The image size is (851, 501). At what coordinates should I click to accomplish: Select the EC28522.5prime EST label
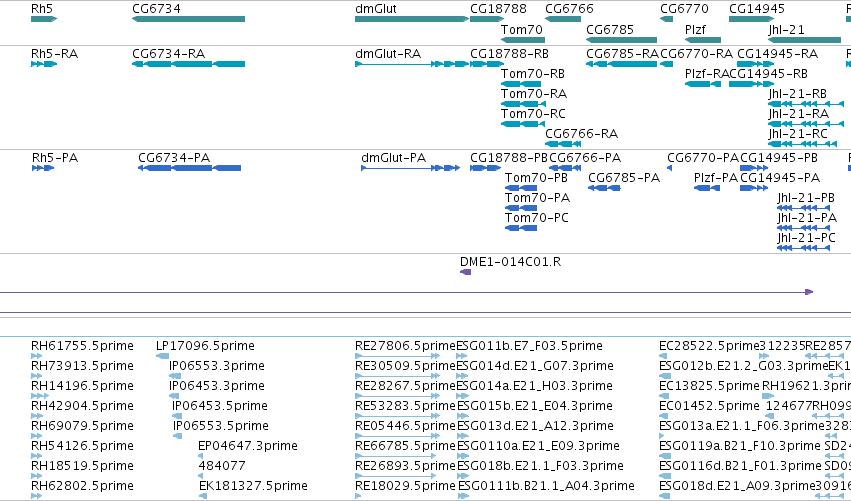point(709,346)
